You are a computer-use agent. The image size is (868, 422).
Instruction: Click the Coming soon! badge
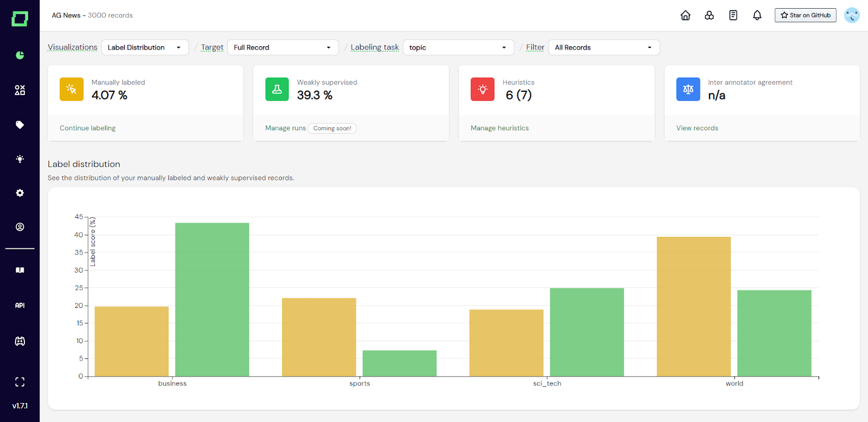point(332,129)
